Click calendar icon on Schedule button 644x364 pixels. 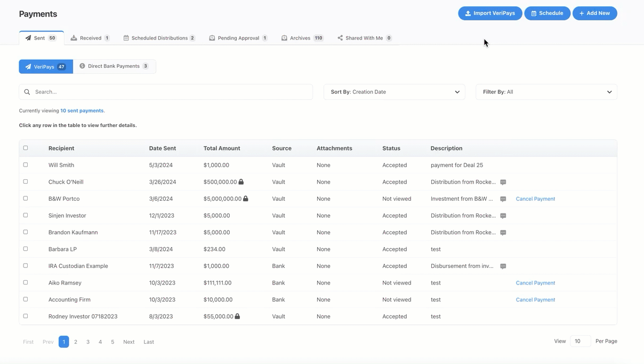tap(534, 13)
